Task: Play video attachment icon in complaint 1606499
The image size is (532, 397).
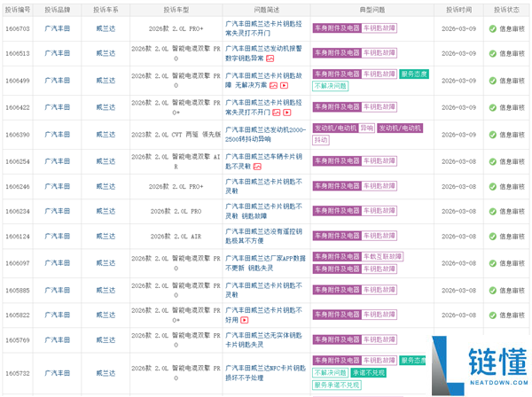Action: (284, 85)
